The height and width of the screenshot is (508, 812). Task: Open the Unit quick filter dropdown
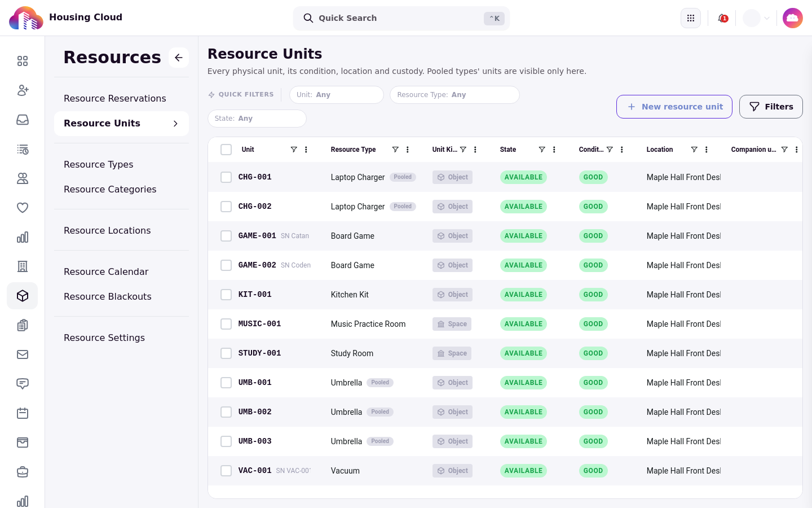337,95
